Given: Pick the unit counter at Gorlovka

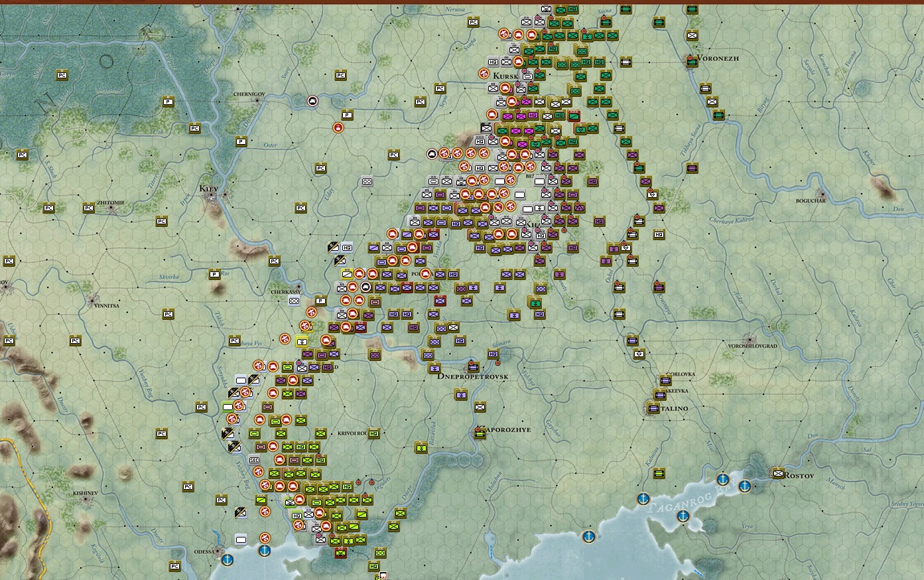Looking at the screenshot, I should coord(665,380).
